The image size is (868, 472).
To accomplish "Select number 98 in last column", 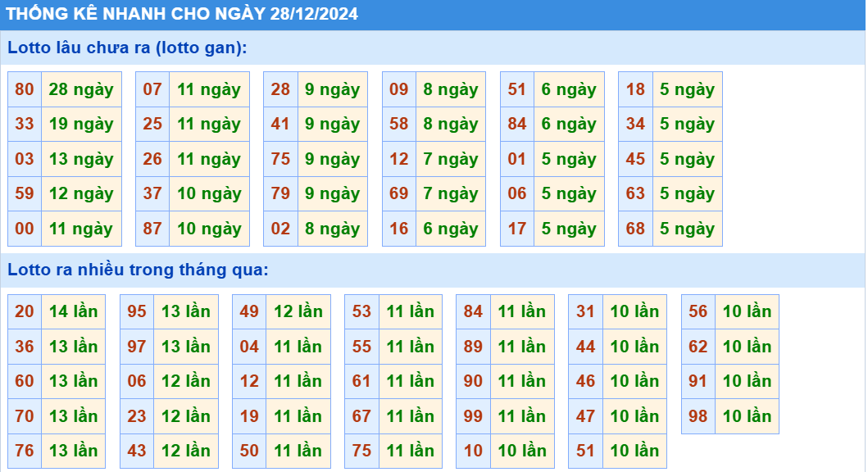I will pos(698,416).
